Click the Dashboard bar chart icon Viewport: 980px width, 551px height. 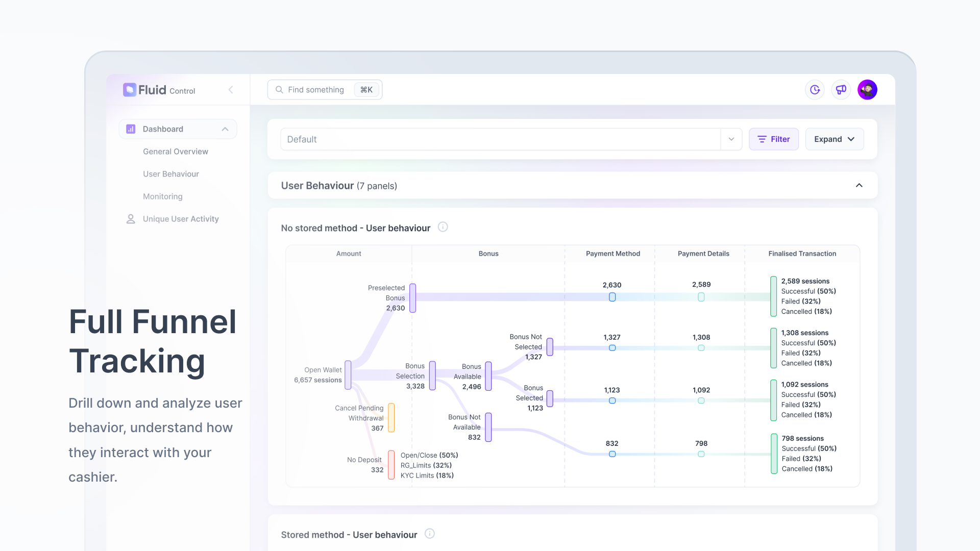[x=131, y=129]
